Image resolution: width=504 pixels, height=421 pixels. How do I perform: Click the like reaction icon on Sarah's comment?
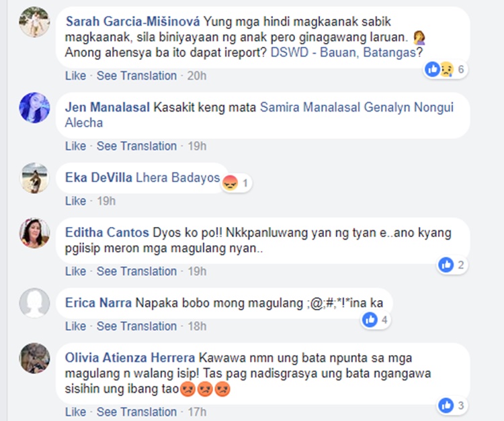pyautogui.click(x=432, y=69)
